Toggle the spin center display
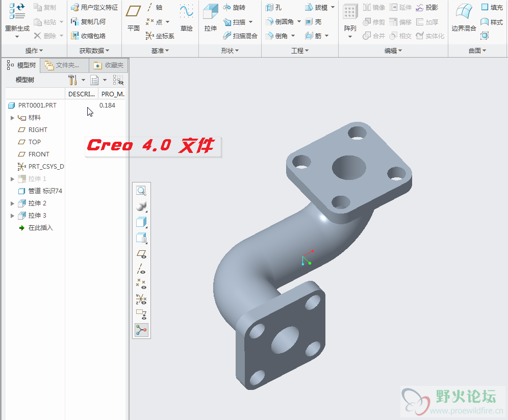This screenshot has height=420, width=508. (x=141, y=330)
